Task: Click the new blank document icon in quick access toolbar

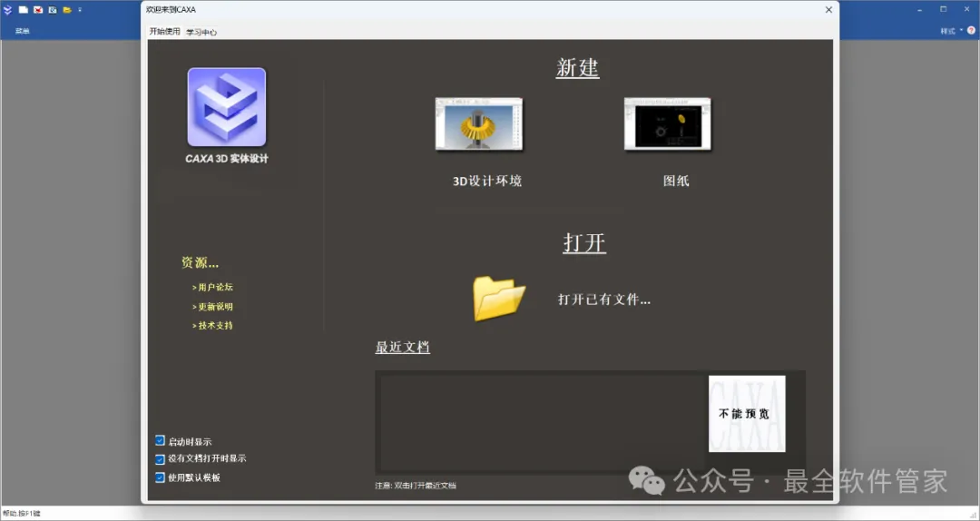Action: [23, 9]
